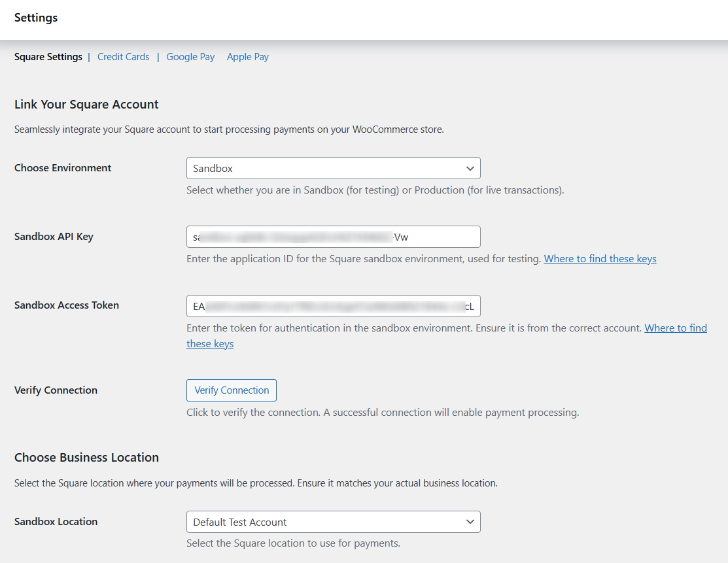The image size is (728, 563).
Task: Click 'Seamlessly integrate your Square account' description
Action: [229, 129]
